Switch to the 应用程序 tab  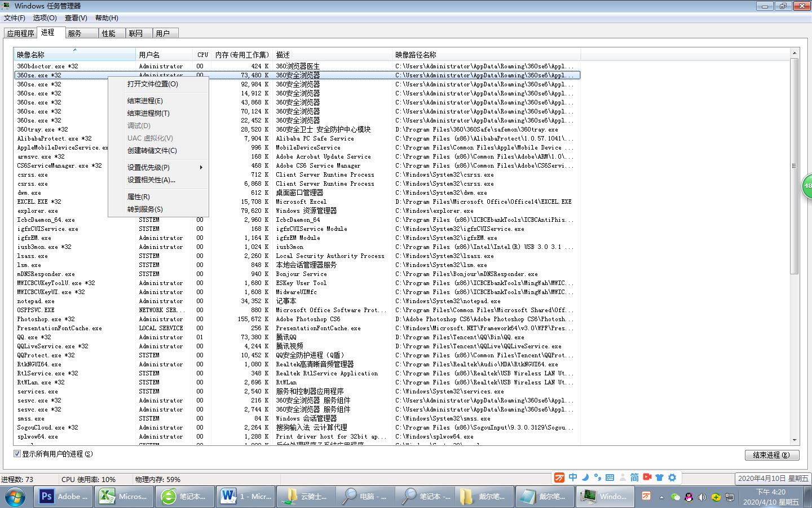click(20, 33)
